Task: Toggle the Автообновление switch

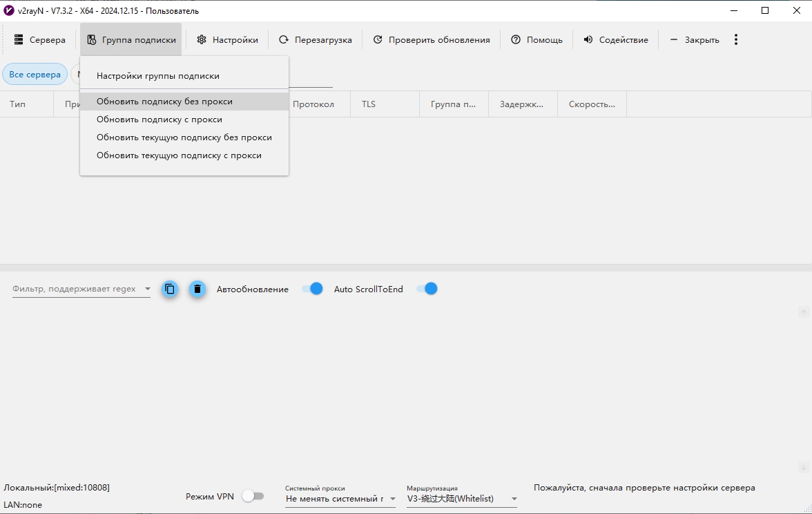Action: click(313, 289)
